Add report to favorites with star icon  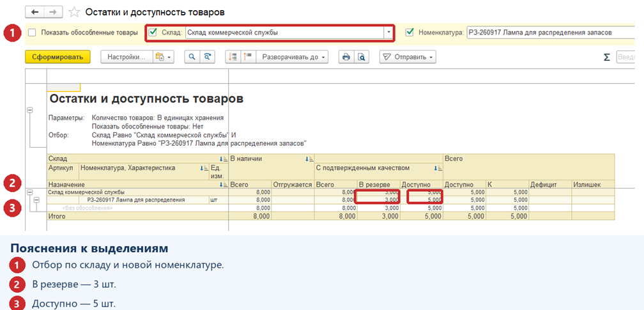point(74,12)
